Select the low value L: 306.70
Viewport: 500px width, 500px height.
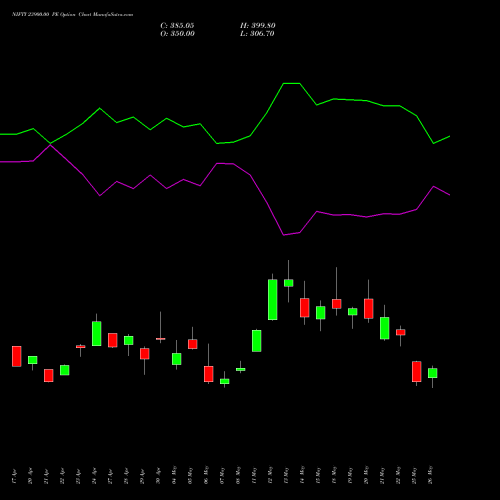(x=257, y=34)
